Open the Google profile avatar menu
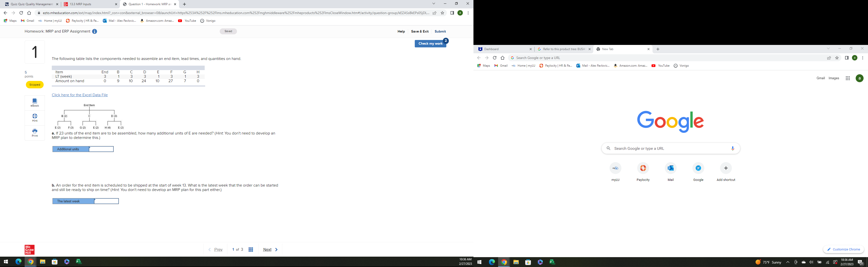 click(x=859, y=78)
